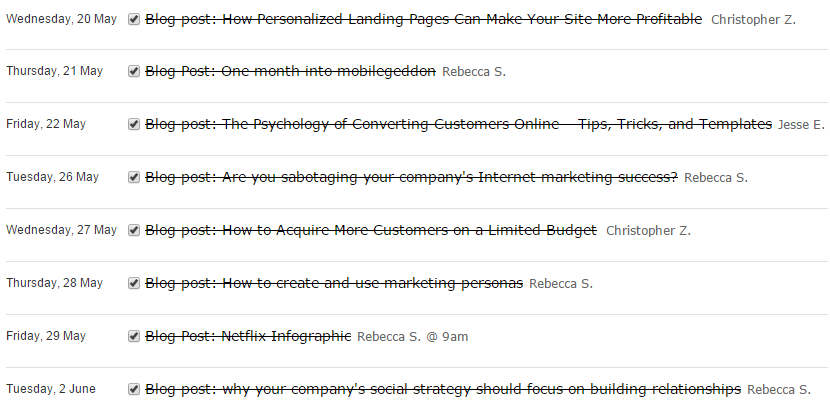Screen dimensions: 830x414
Task: Toggle checkbox for Psychology of Converting Customers
Action: point(134,124)
